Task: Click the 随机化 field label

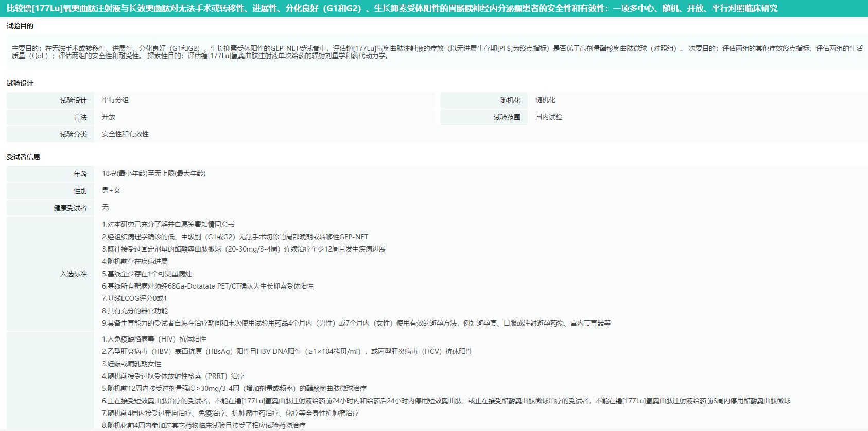Action: point(510,100)
